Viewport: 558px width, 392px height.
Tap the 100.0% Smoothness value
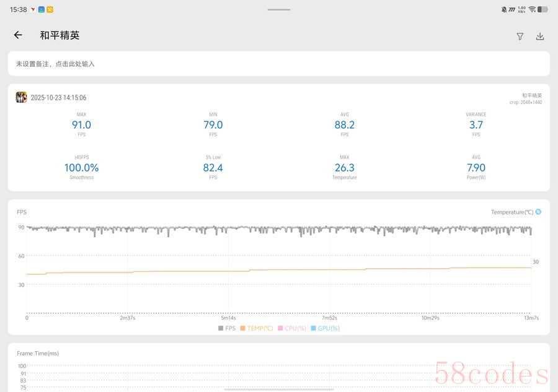(x=81, y=167)
